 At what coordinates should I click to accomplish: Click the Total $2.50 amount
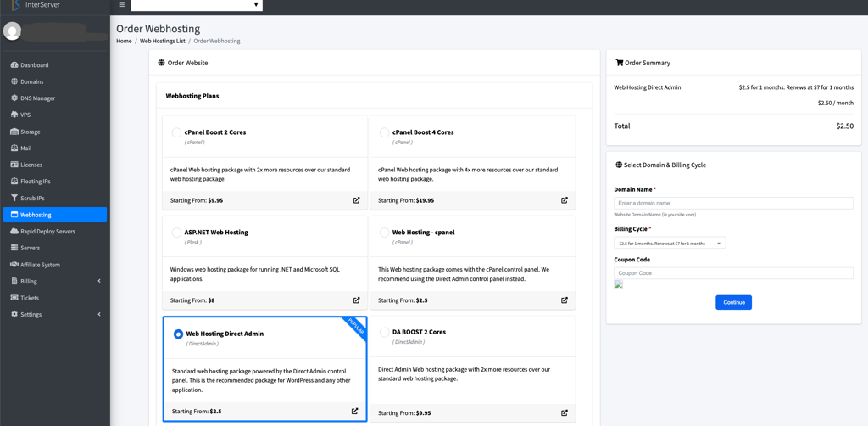[845, 126]
